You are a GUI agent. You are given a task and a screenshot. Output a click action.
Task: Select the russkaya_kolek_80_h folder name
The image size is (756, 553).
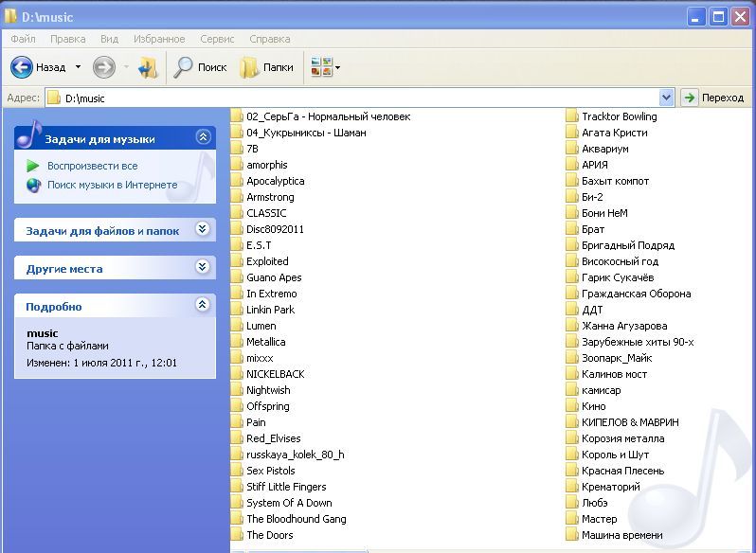click(296, 455)
